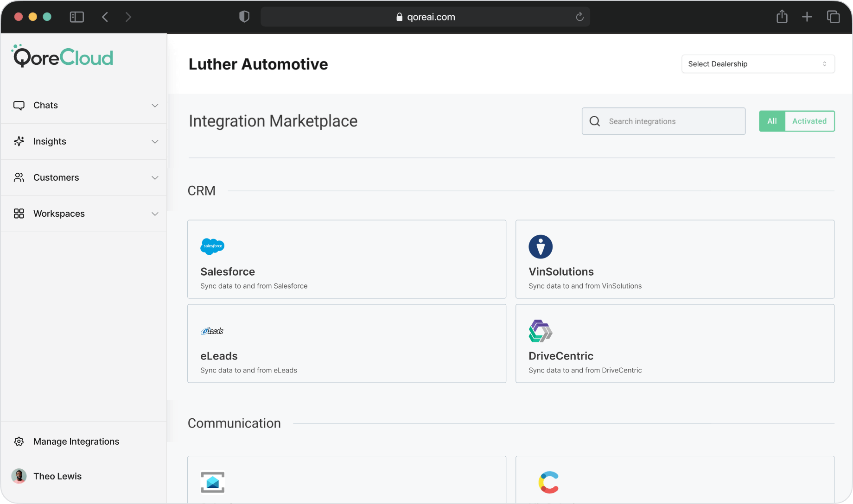Click the browser share icon
The width and height of the screenshot is (853, 504).
(782, 17)
